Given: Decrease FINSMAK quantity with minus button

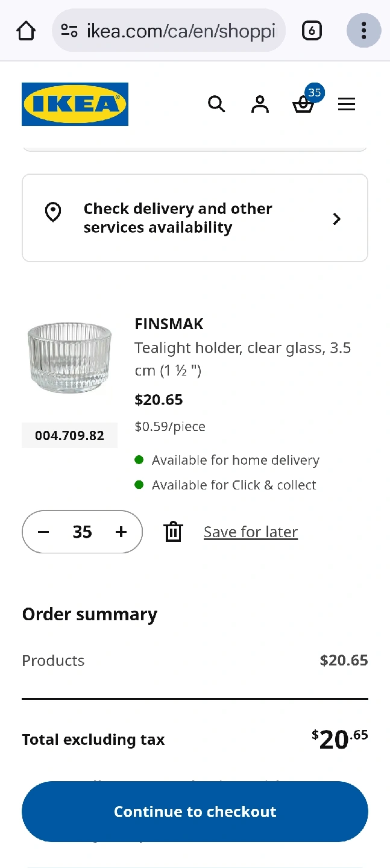Looking at the screenshot, I should 43,532.
